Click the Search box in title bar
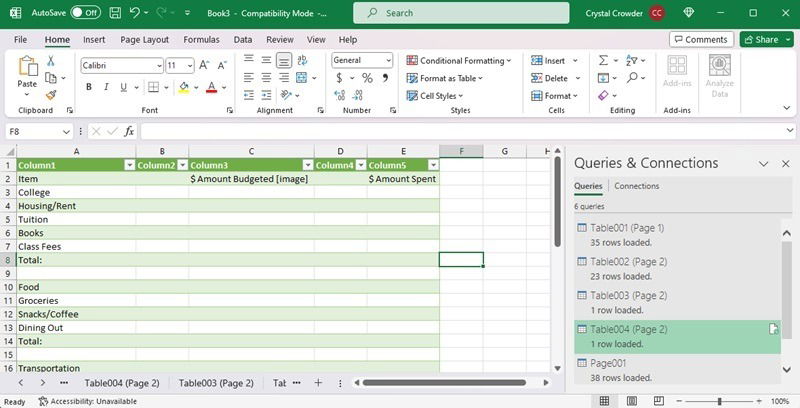Image resolution: width=800 pixels, height=408 pixels. point(461,13)
